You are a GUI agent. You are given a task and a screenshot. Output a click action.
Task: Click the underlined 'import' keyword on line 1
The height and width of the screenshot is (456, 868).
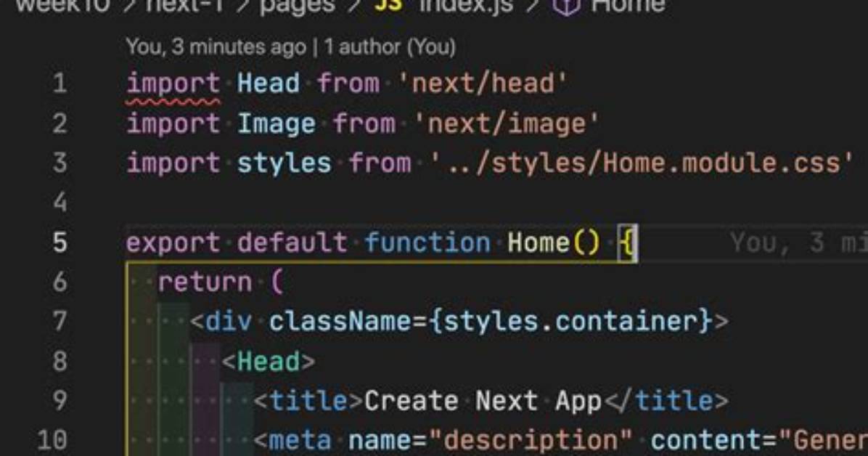173,85
